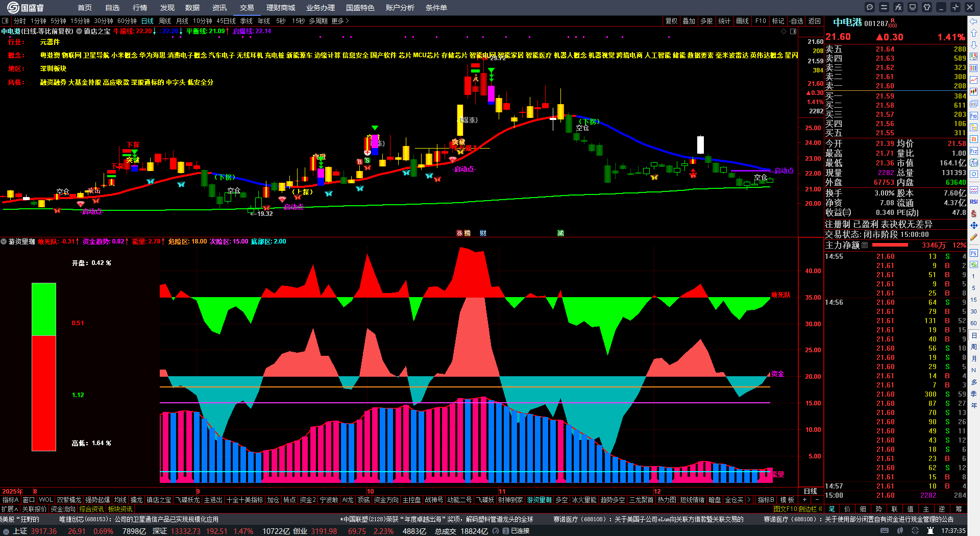Click the green refresh icon in right sidebar
980x536 pixels.
974,264
